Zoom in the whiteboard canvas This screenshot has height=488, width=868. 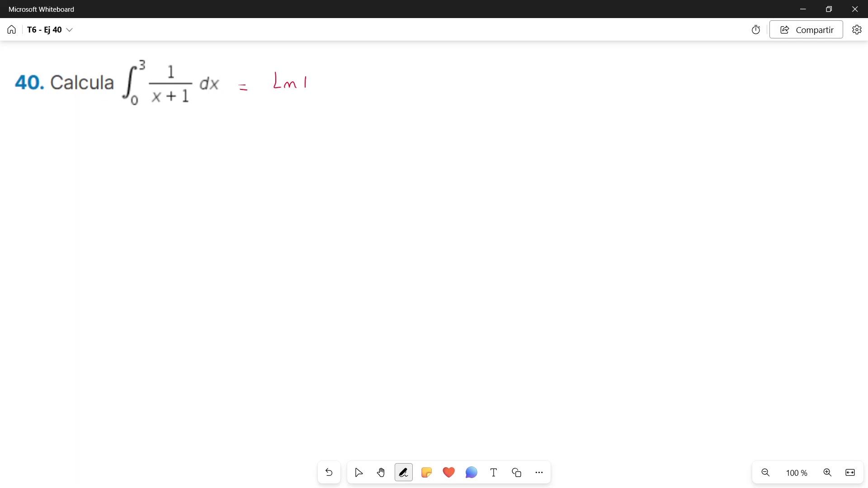pyautogui.click(x=827, y=472)
